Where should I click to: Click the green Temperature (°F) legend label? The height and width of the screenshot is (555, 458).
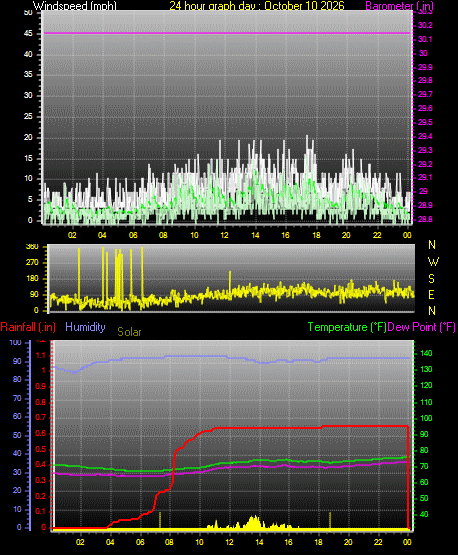[347, 327]
